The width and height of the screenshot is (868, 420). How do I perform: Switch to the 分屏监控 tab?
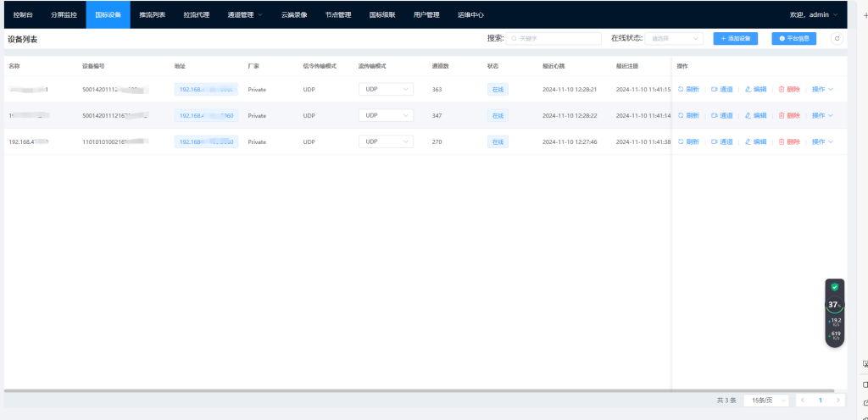[64, 14]
